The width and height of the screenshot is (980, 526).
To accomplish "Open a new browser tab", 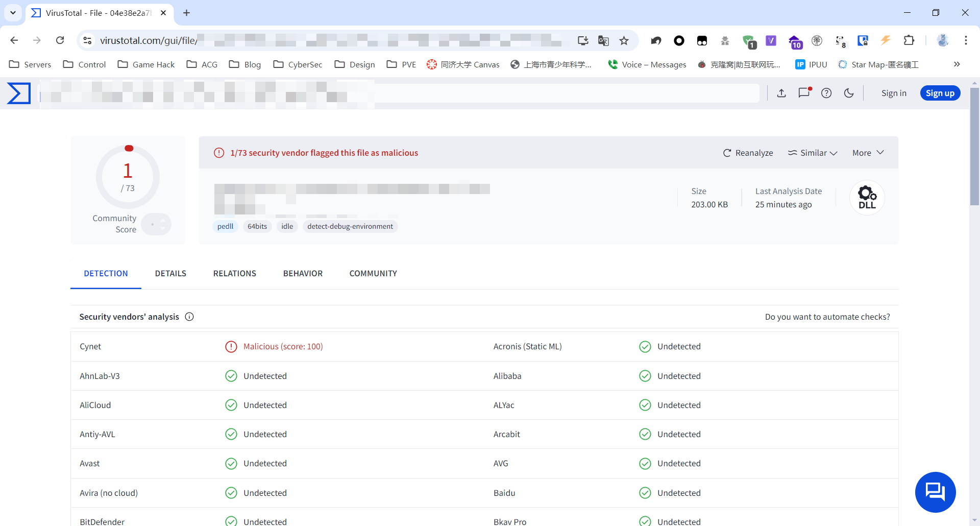I will coord(187,13).
